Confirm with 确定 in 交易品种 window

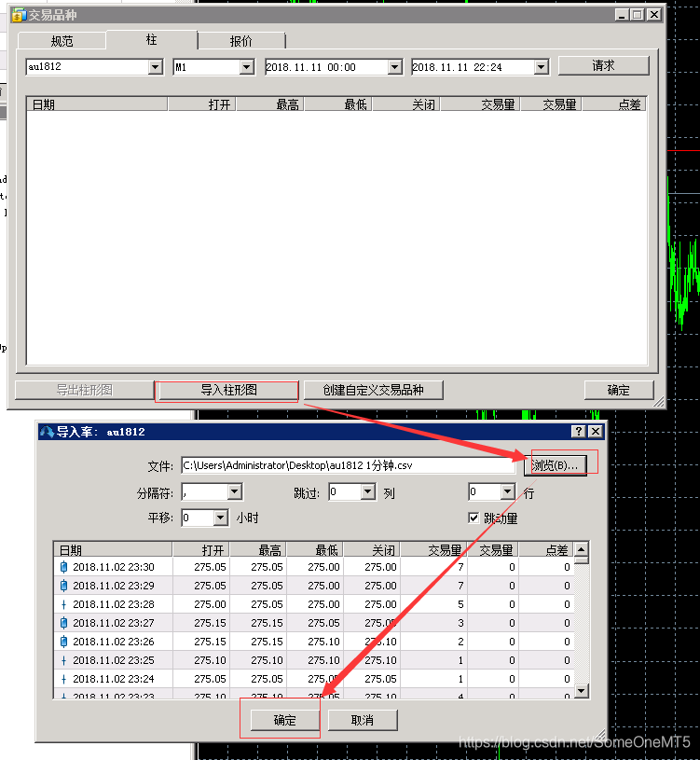(619, 390)
